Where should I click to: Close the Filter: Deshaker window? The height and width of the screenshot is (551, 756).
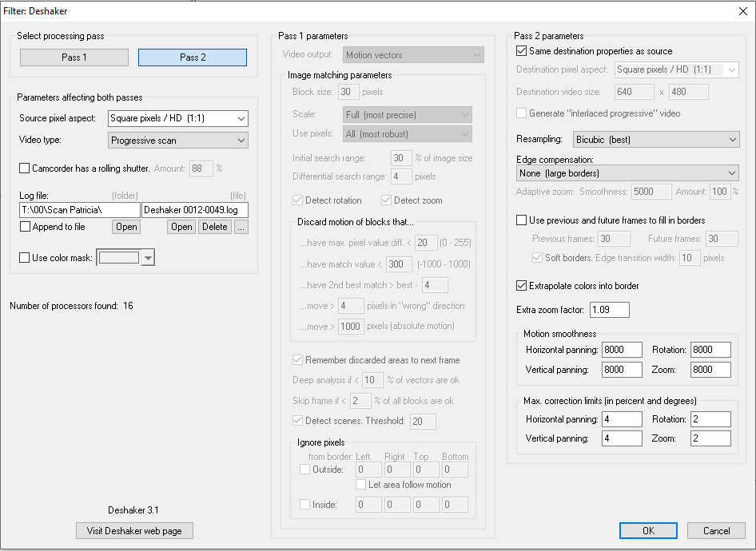[x=743, y=11]
